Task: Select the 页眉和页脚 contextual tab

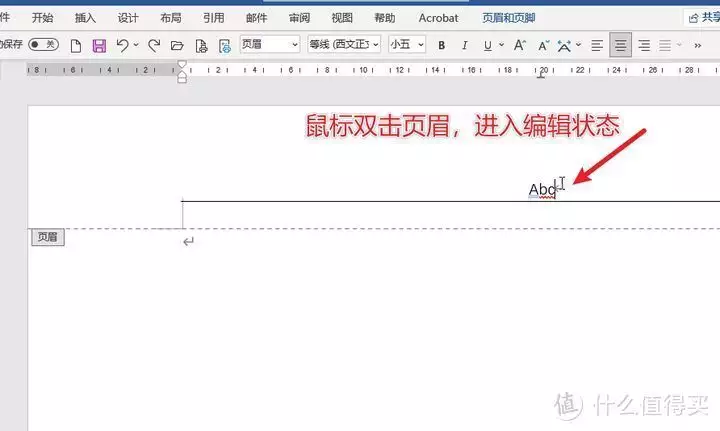Action: [x=508, y=18]
